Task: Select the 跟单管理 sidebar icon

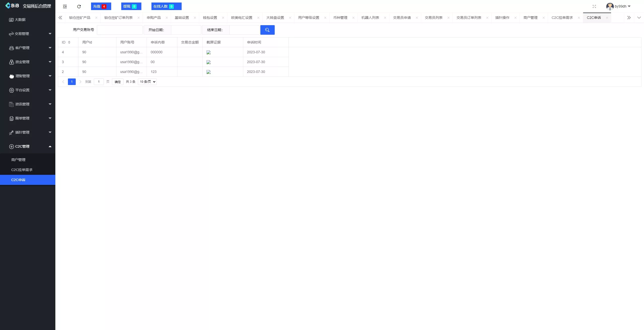Action: click(11, 118)
